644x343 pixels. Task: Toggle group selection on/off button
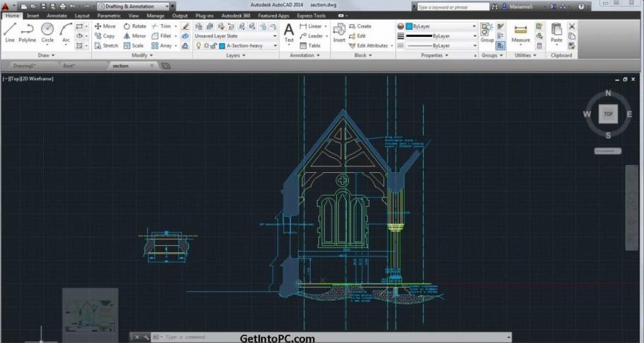pos(500,45)
